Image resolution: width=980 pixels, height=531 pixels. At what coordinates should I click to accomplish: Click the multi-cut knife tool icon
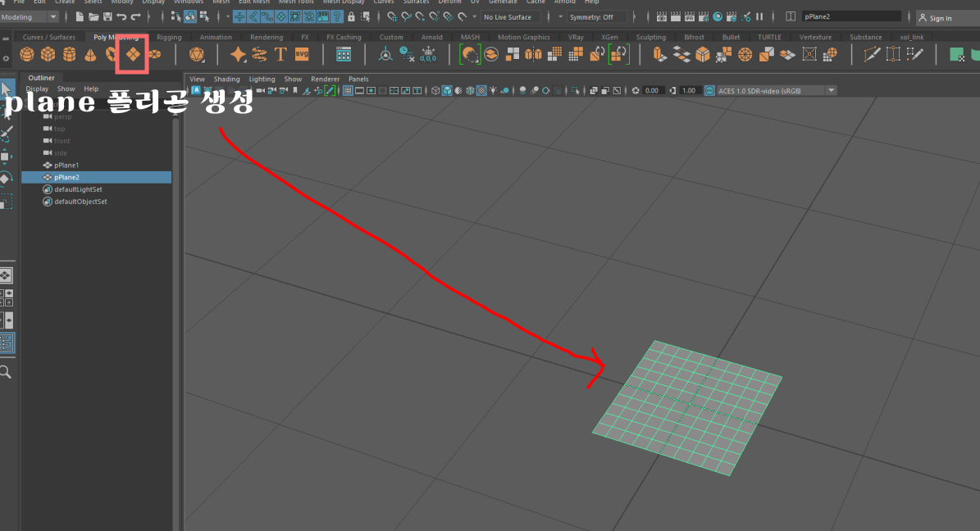point(872,55)
